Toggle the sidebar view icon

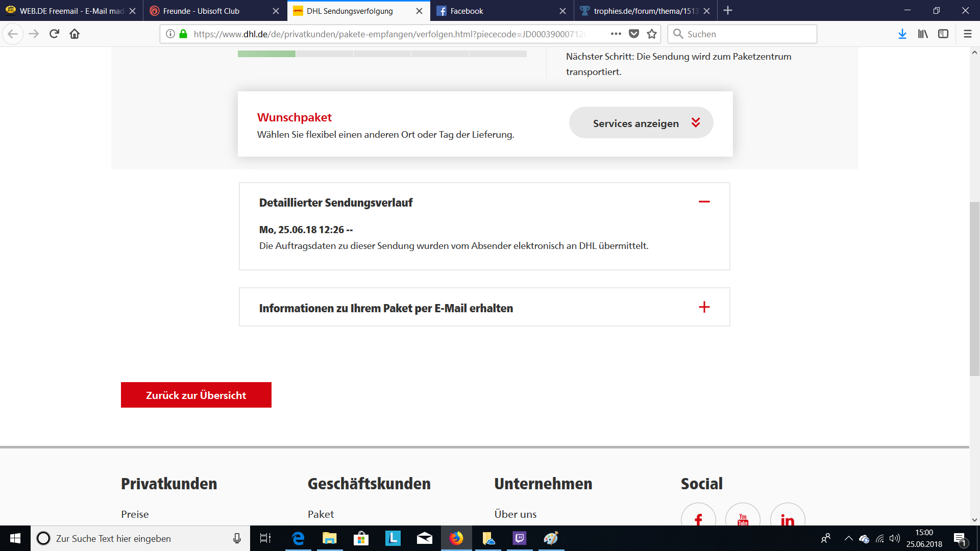[943, 34]
